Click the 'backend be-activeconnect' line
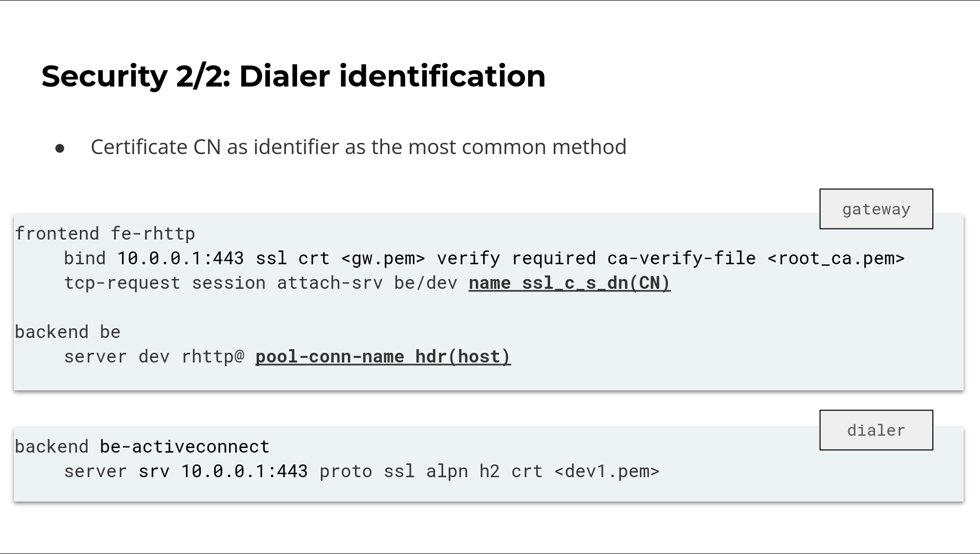 point(142,447)
